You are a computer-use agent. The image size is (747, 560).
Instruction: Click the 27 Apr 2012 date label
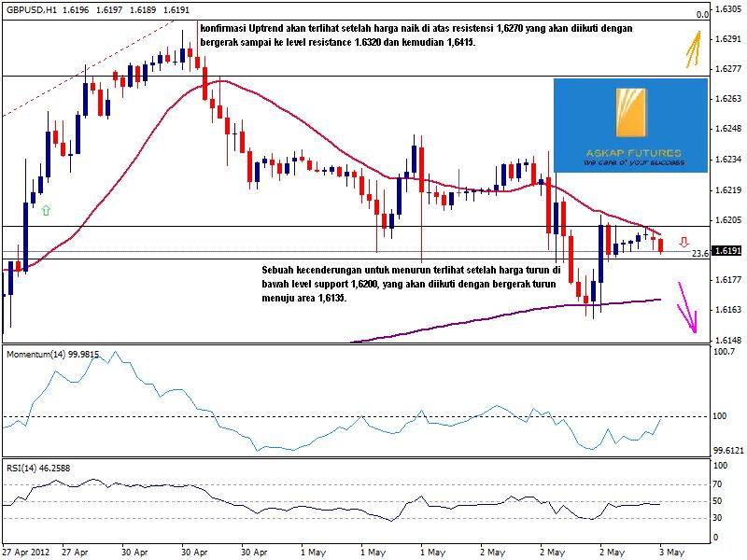point(24,552)
